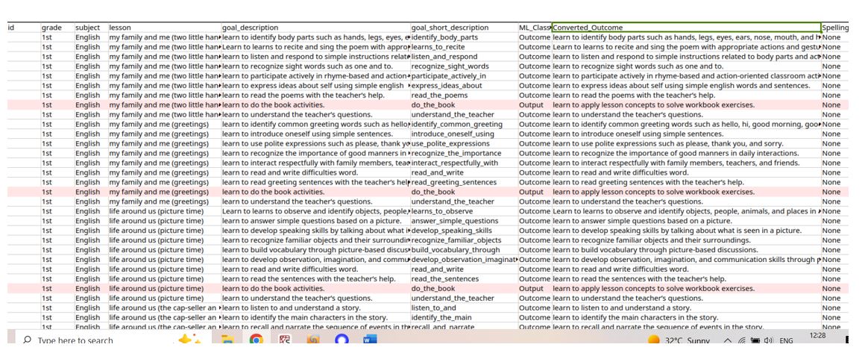Click goal_description cell 'learn to read the poems with the teacher's help.'
Image resolution: width=868 pixels, height=356 pixels.
pyautogui.click(x=315, y=96)
